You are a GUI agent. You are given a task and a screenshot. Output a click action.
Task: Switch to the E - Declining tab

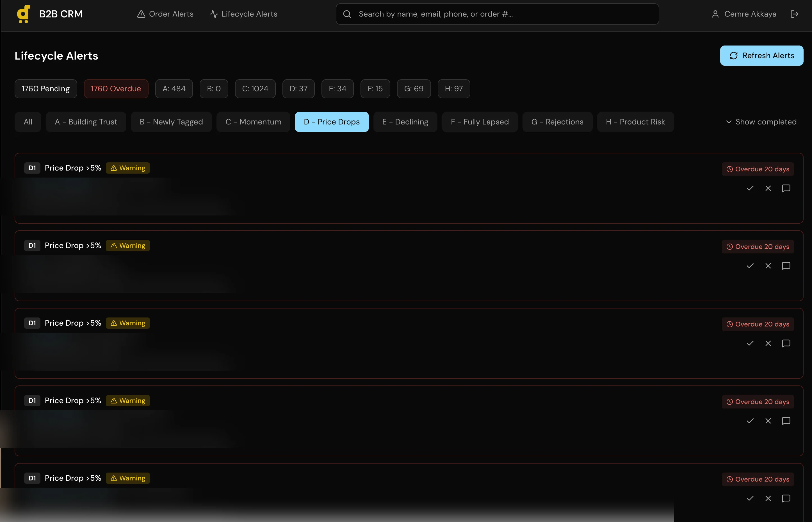pos(405,122)
